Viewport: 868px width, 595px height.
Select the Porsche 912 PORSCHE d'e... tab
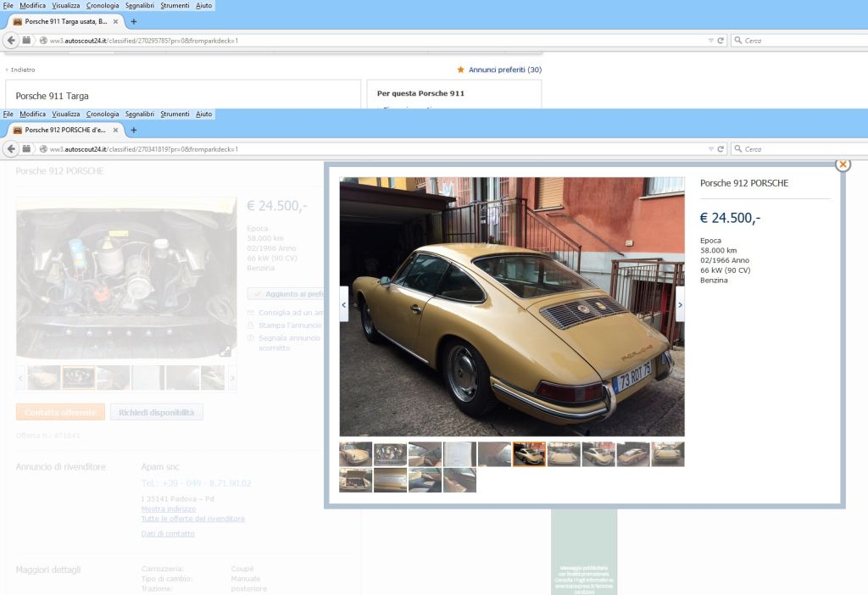65,130
